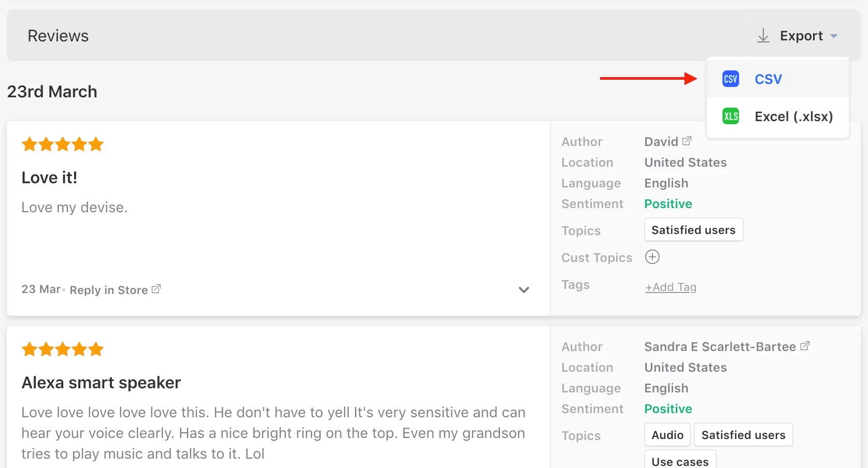Image resolution: width=868 pixels, height=468 pixels.
Task: Select the Positive sentiment label on David's review
Action: tap(668, 203)
